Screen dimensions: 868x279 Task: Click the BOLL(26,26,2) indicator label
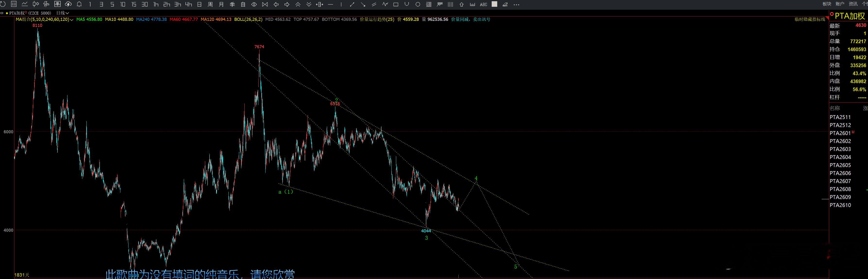248,19
